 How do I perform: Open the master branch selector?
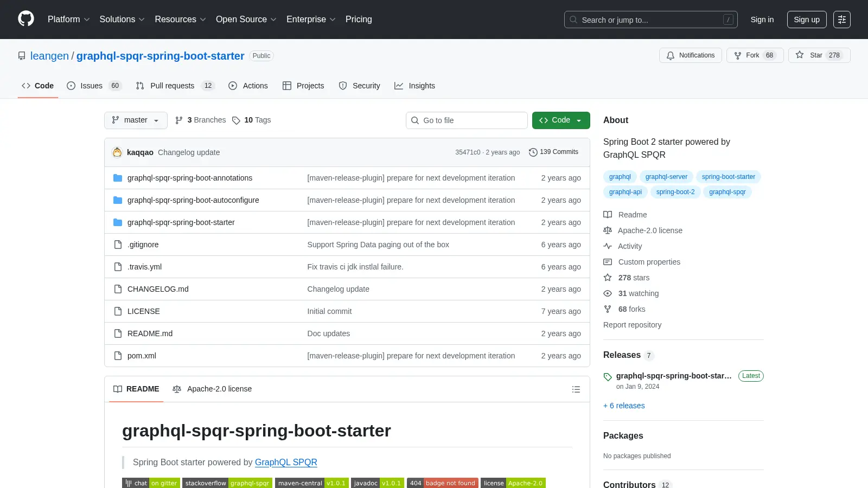136,120
